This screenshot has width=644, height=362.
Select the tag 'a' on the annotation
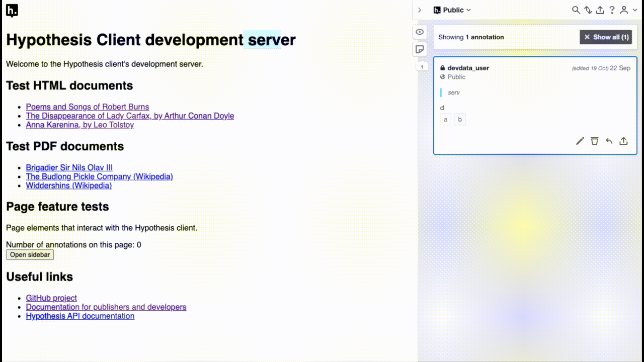(445, 119)
